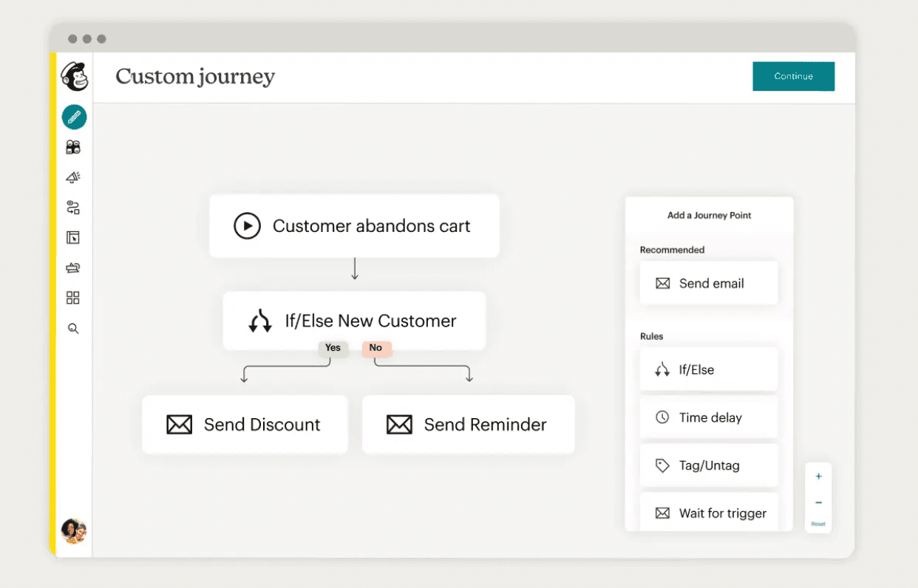Click the Yes branch label
Viewport: 918px width, 588px height.
(333, 348)
